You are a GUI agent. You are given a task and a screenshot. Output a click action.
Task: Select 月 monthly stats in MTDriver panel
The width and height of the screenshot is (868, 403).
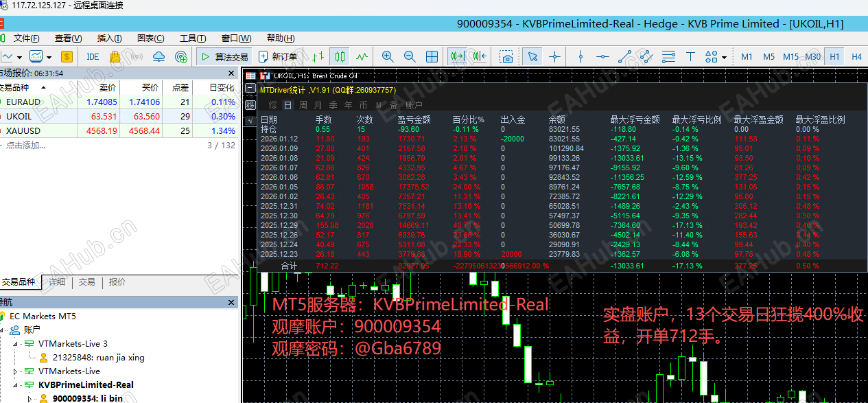318,105
